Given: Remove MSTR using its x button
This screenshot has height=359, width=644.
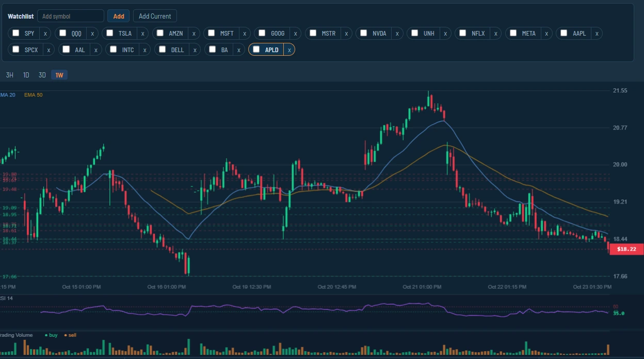Looking at the screenshot, I should [346, 34].
